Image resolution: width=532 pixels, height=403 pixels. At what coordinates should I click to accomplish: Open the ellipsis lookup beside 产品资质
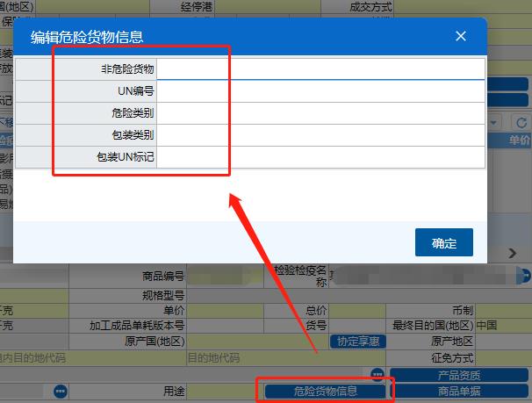(377, 375)
